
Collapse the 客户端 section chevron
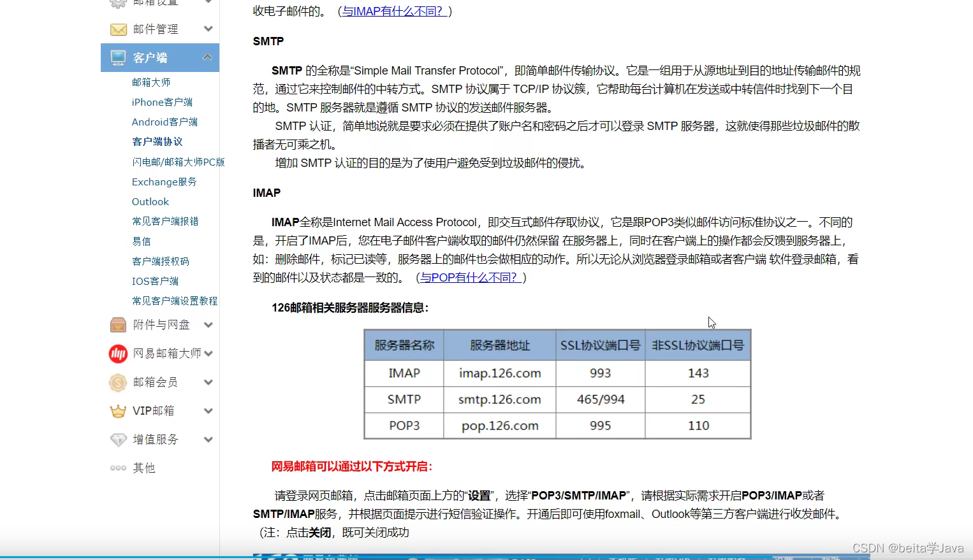click(x=207, y=57)
